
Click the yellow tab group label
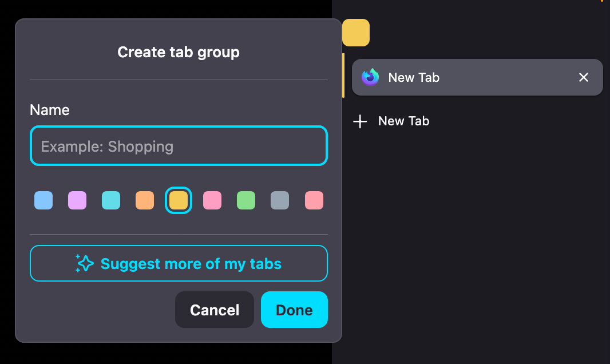(x=356, y=33)
